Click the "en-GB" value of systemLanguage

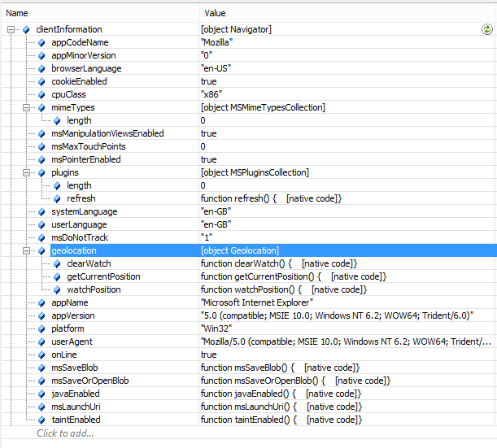coord(216,211)
